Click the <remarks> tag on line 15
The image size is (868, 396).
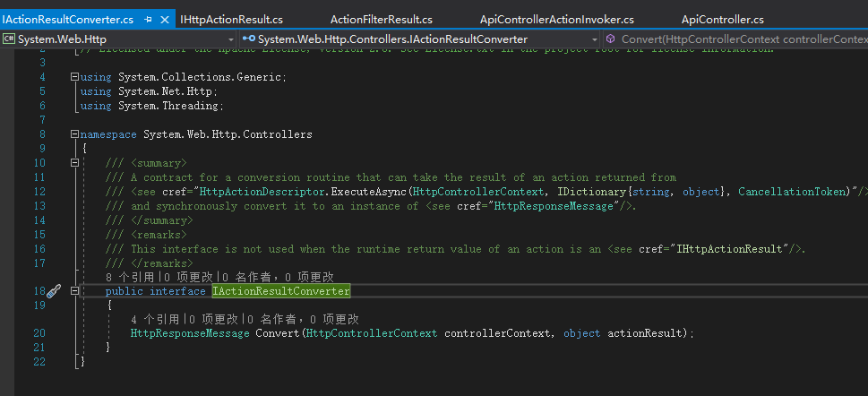point(159,234)
